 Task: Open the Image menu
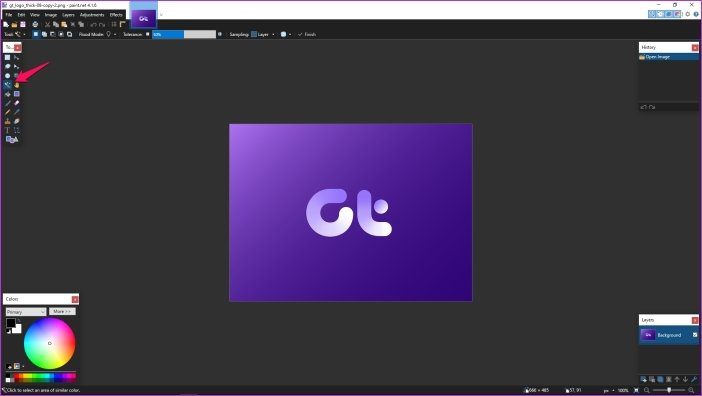pyautogui.click(x=51, y=15)
